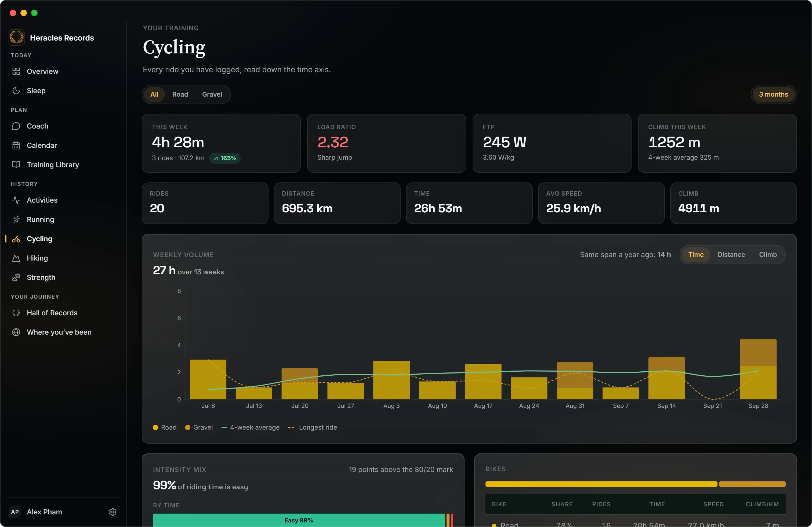The height and width of the screenshot is (527, 812).
Task: Open the Alex Pham profile
Action: point(44,512)
